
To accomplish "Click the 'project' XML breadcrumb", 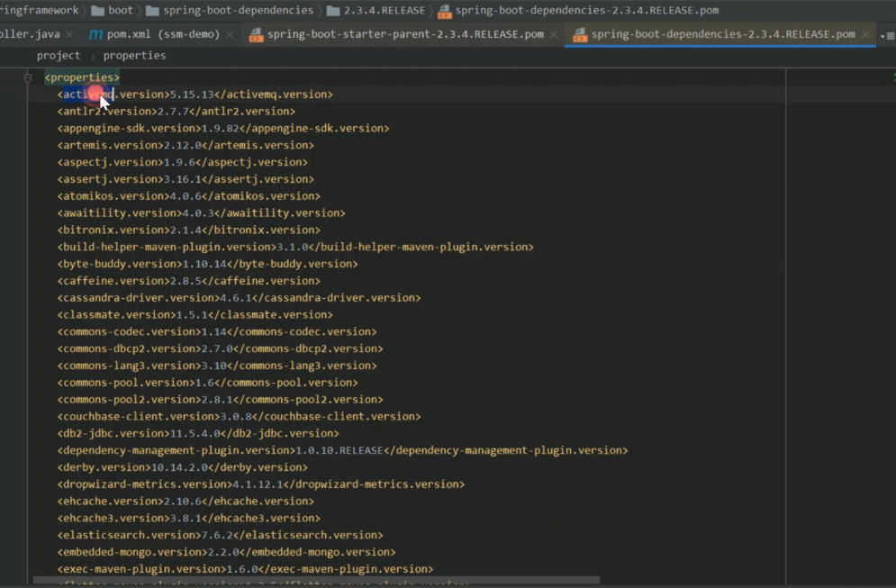I will [x=59, y=56].
